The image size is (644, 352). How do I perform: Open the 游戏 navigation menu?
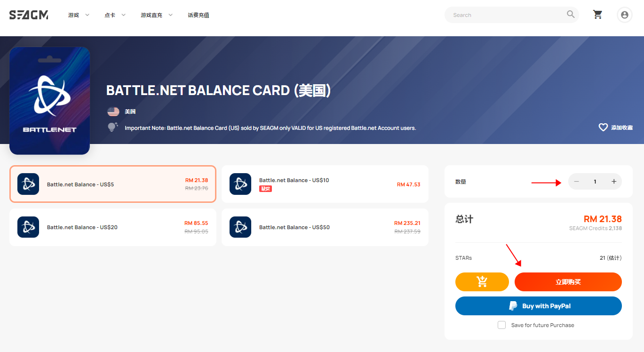[x=73, y=15]
